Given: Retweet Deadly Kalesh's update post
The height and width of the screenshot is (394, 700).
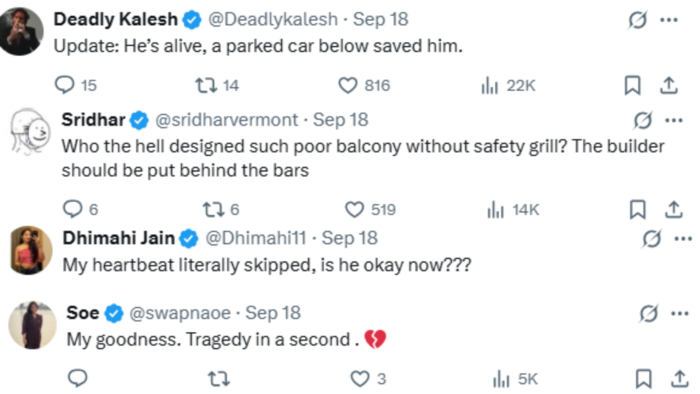Looking at the screenshot, I should click(x=206, y=85).
